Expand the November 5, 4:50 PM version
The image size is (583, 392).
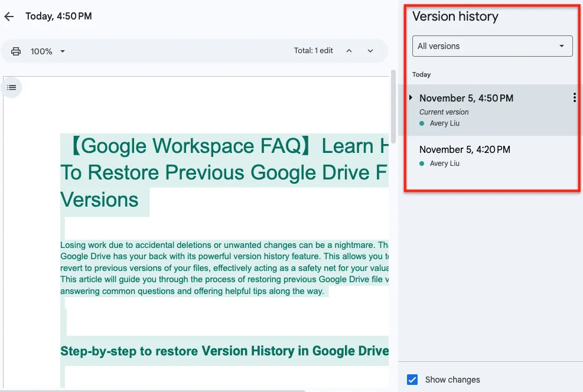(411, 98)
